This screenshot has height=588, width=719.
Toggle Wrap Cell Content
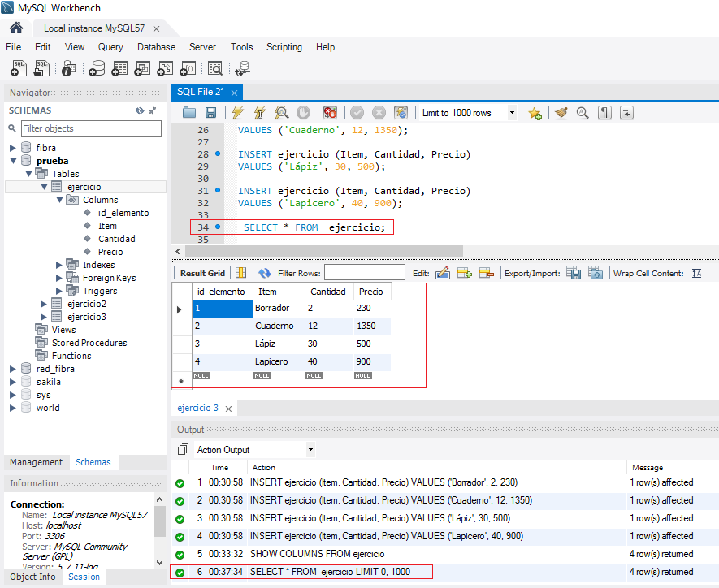tap(696, 272)
